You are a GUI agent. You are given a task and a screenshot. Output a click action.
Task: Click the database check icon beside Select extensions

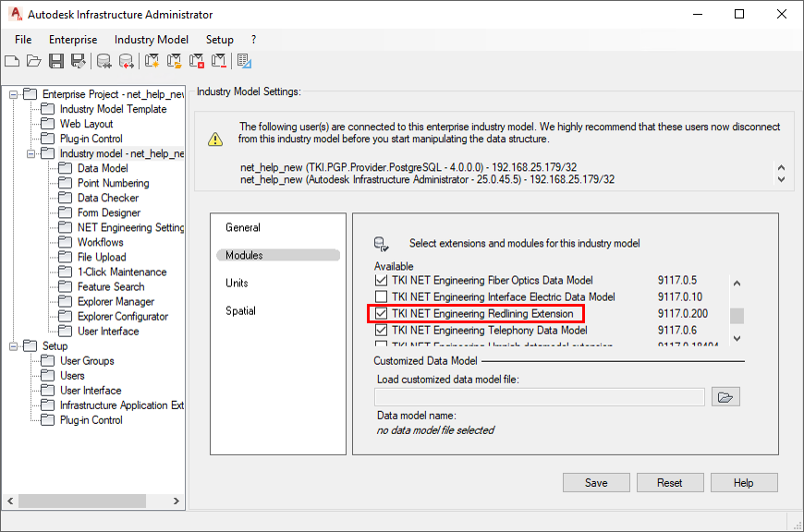point(381,244)
